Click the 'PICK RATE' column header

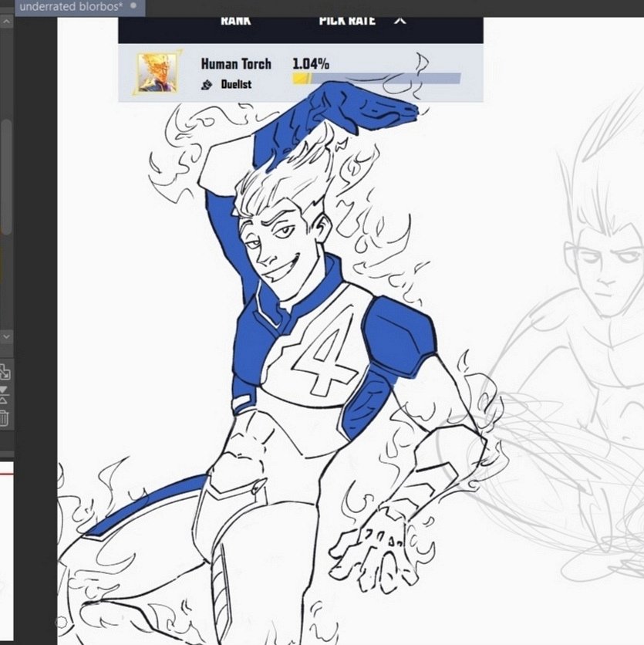coord(347,21)
